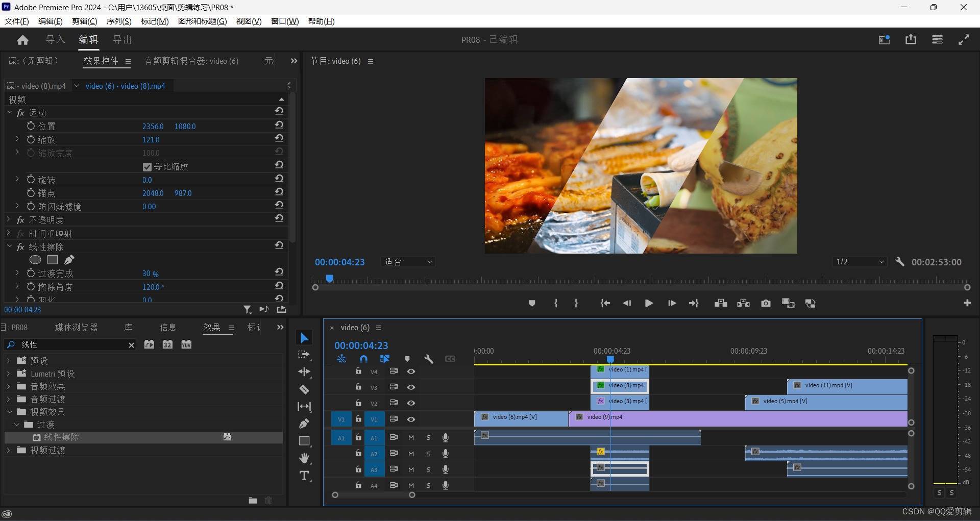Image resolution: width=980 pixels, height=521 pixels.
Task: Hide track V4 using its eye icon
Action: point(411,371)
